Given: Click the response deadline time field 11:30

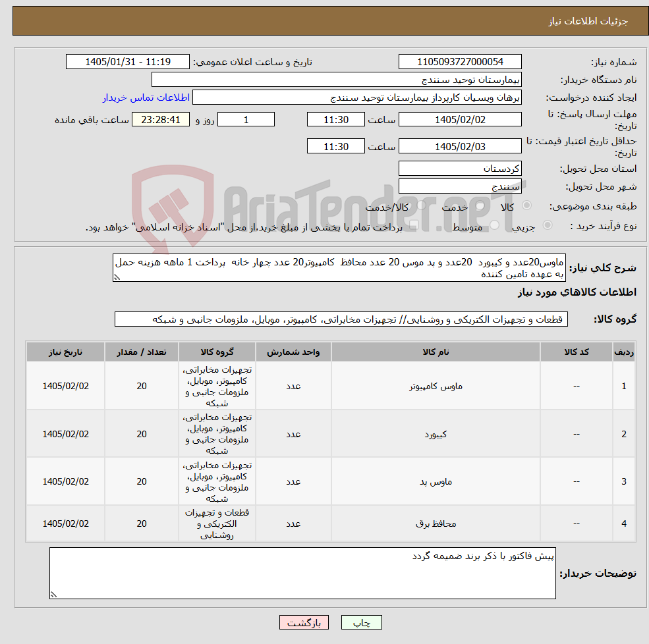Looking at the screenshot, I should [x=335, y=120].
